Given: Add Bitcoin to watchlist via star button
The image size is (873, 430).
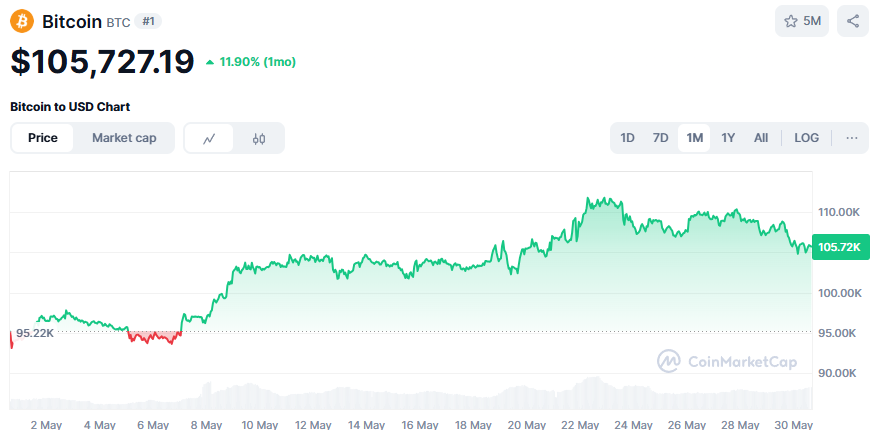Looking at the screenshot, I should 802,21.
